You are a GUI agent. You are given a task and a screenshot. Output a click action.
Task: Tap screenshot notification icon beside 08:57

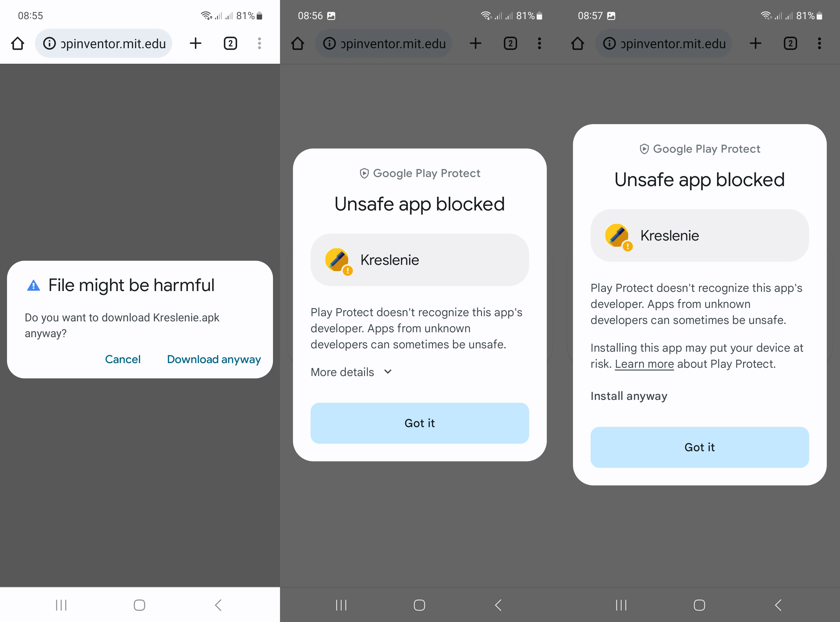click(611, 16)
